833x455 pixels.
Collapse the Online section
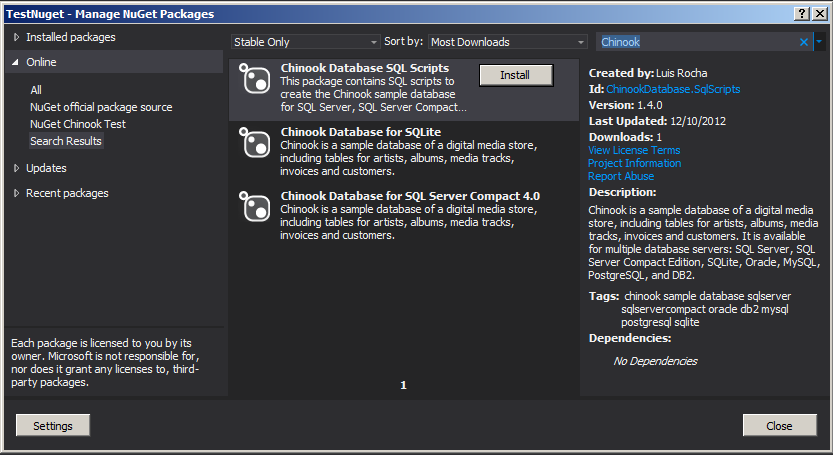coord(15,62)
